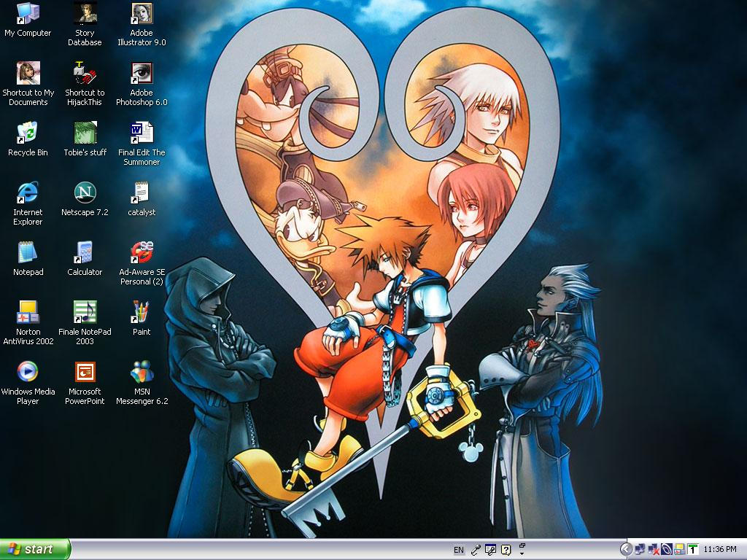The width and height of the screenshot is (747, 560).
Task: Select the catalyst file icon
Action: click(x=142, y=200)
